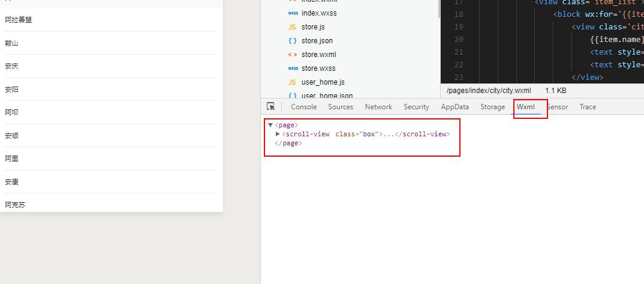This screenshot has width=644, height=284.
Task: Open store.wxml in the file tree
Action: (319, 55)
